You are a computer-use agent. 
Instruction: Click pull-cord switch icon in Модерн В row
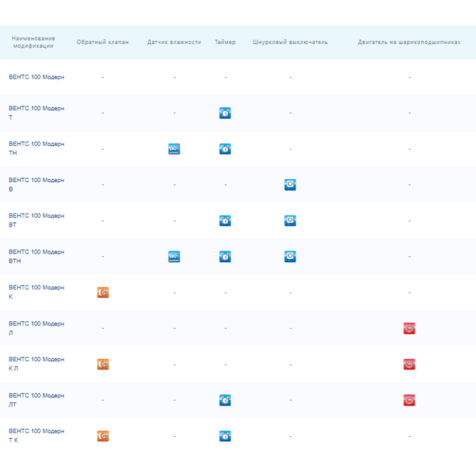[x=290, y=185]
